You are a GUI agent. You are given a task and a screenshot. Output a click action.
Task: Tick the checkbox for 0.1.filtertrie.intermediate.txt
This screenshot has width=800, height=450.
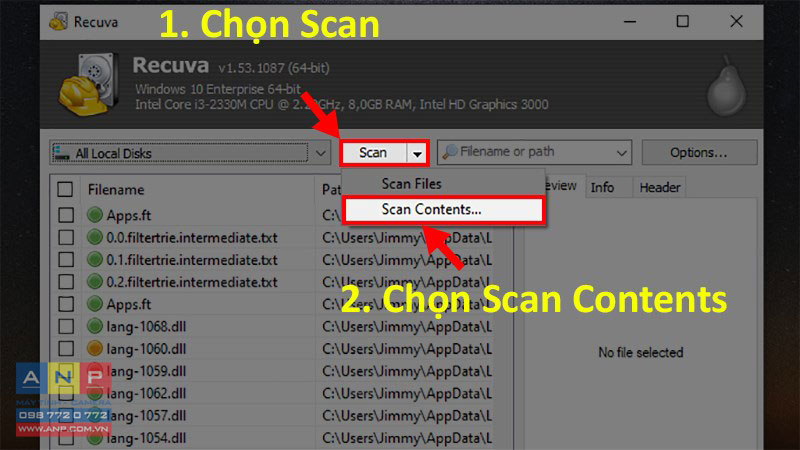point(66,260)
